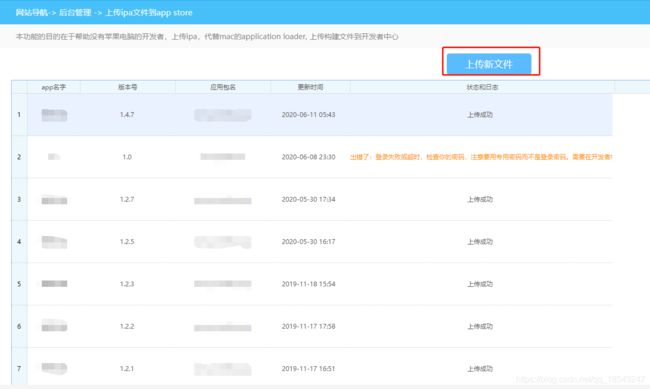The height and width of the screenshot is (389, 650).
Task: Select version cell 1.2.1
Action: (x=127, y=368)
